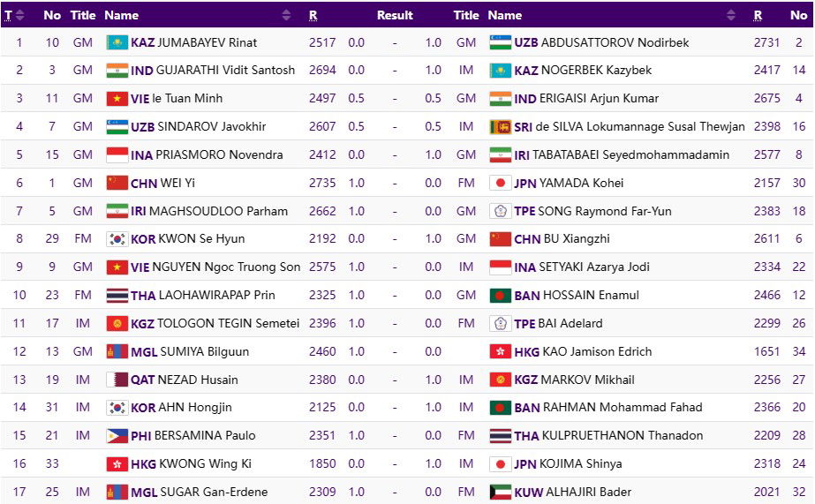
Task: Click the India flag next to GUJARATHI Vidit Santosh
Action: (117, 71)
